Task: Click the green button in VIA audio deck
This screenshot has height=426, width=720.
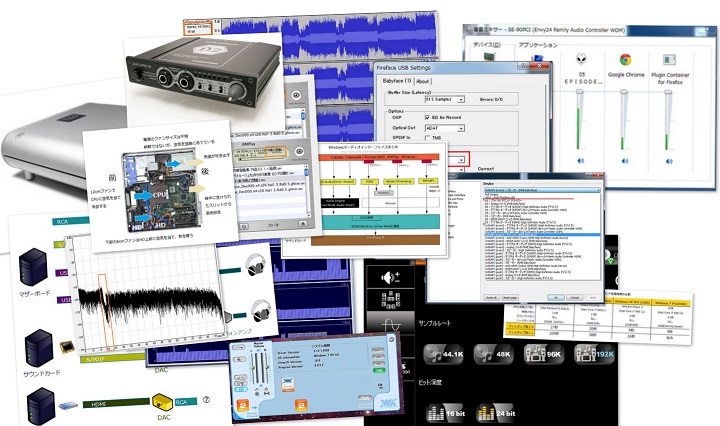Action: pos(379,370)
